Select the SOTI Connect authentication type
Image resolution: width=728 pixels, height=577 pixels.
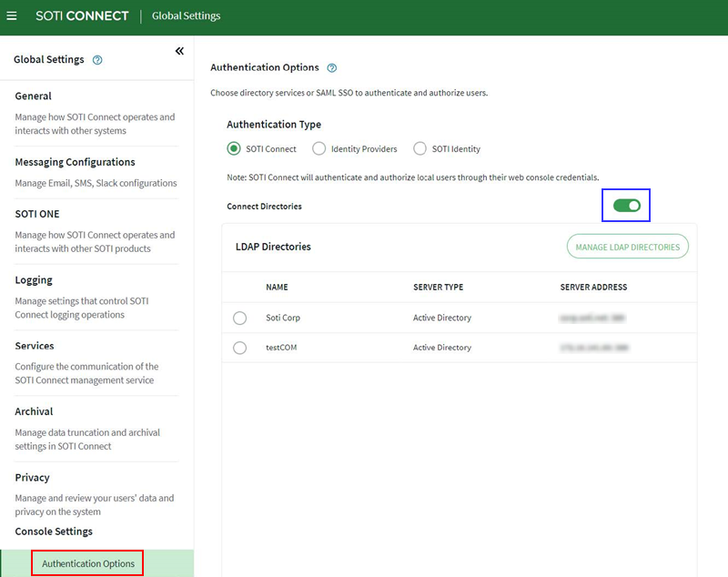(234, 148)
